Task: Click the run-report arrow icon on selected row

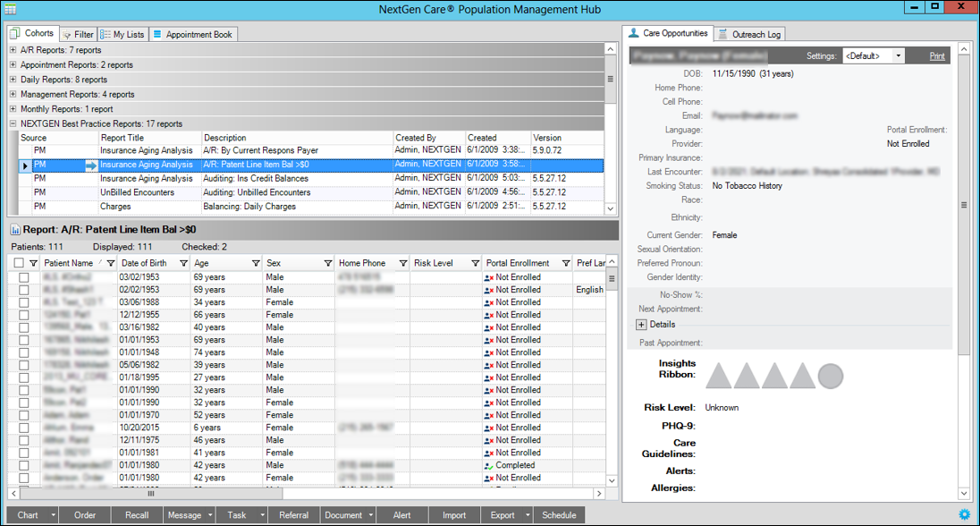Action: pos(91,165)
